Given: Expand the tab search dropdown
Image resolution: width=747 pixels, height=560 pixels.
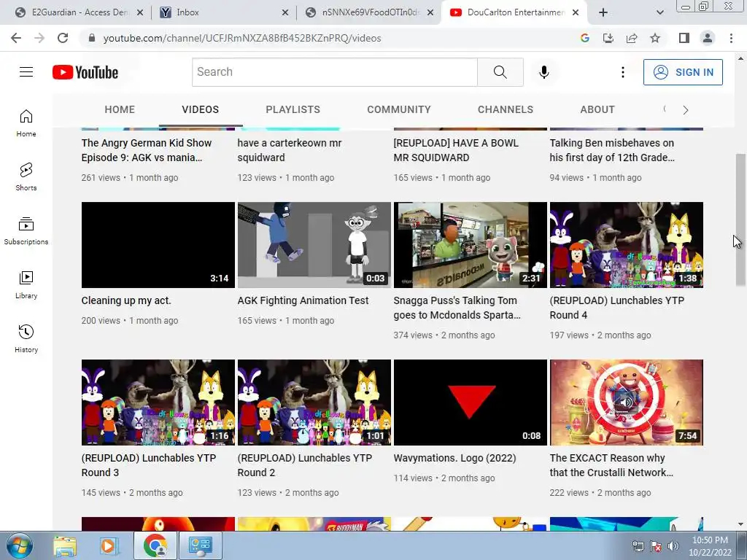Looking at the screenshot, I should click(659, 12).
